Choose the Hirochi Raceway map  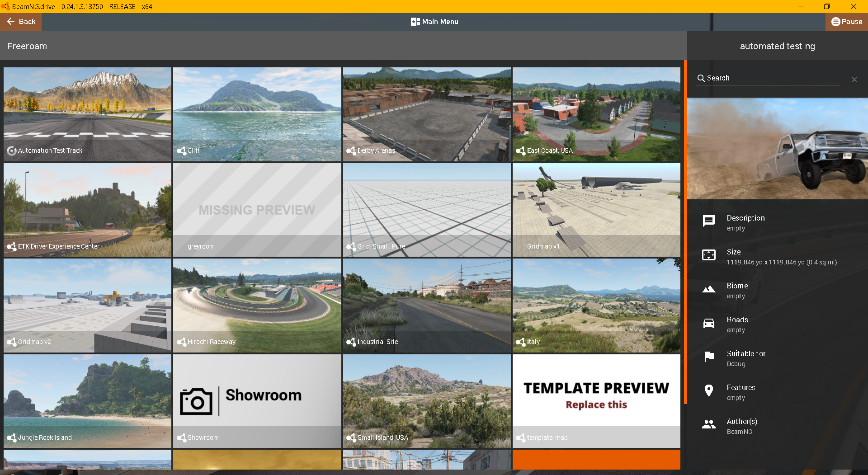pyautogui.click(x=257, y=306)
